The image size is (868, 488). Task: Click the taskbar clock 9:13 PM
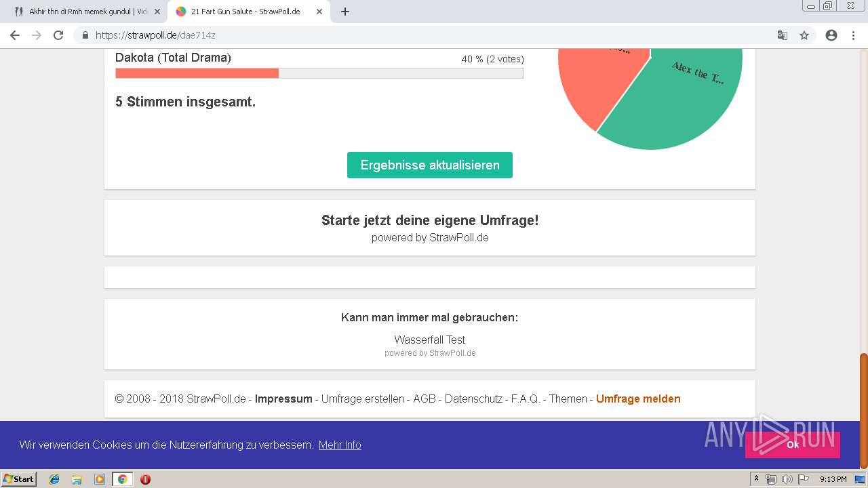pyautogui.click(x=833, y=479)
